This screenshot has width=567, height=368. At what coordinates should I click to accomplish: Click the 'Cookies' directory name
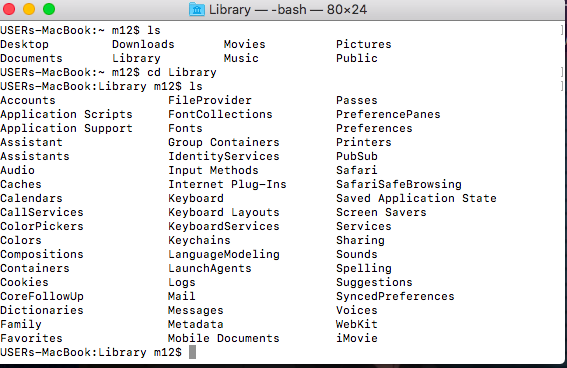point(24,282)
